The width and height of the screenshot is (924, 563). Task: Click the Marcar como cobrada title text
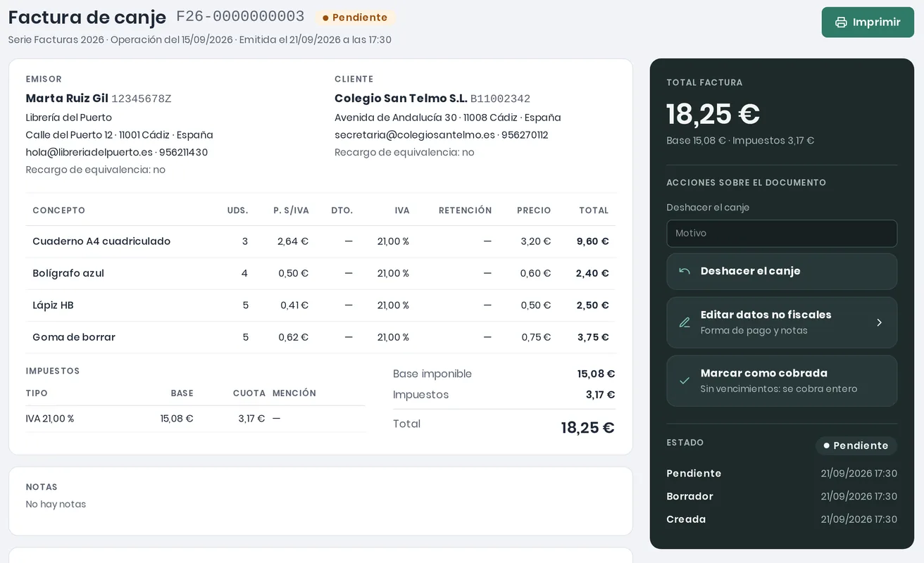coord(763,373)
